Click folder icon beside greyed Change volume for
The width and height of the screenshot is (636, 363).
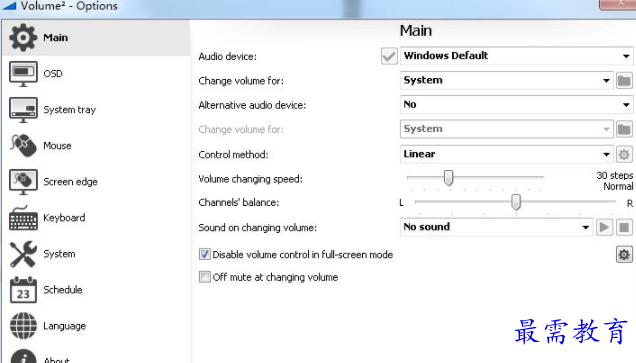[x=624, y=129]
